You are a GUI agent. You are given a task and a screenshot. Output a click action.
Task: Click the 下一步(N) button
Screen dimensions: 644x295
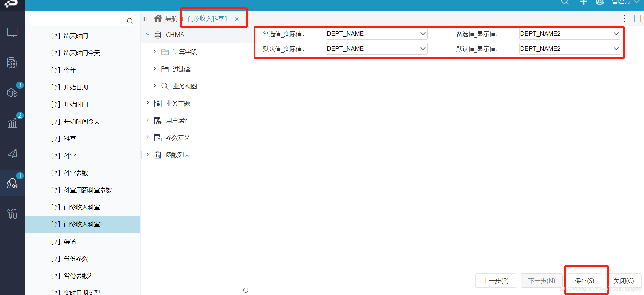click(542, 281)
